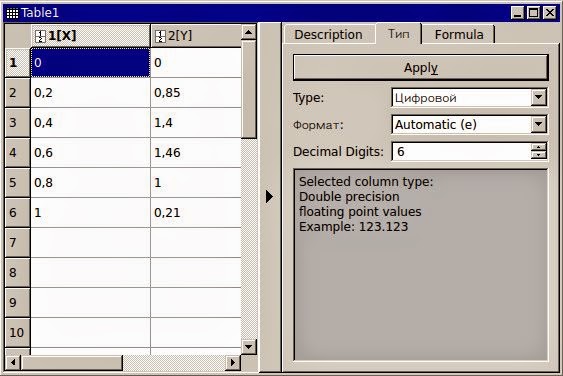The width and height of the screenshot is (563, 376).
Task: Select the X cell in row 6
Action: 90,213
